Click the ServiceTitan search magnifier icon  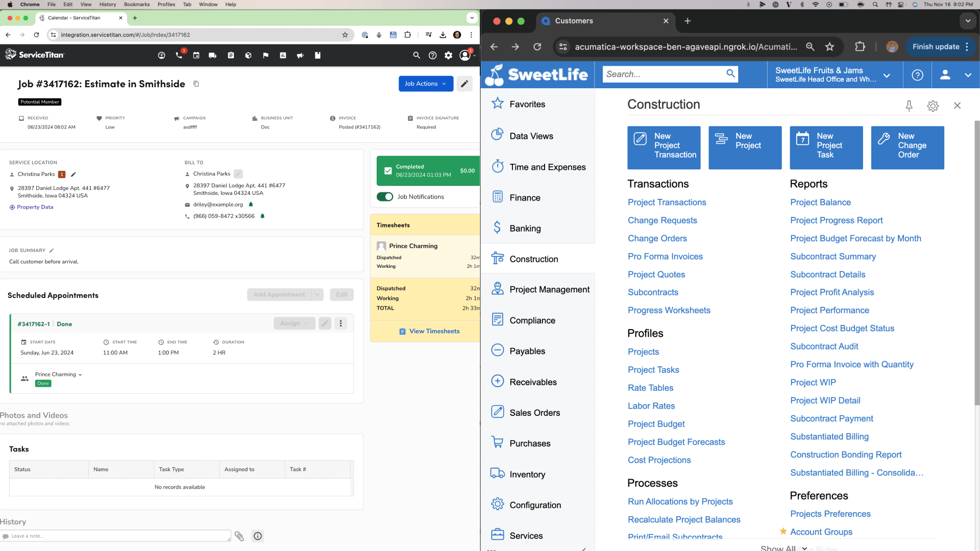[x=416, y=55]
